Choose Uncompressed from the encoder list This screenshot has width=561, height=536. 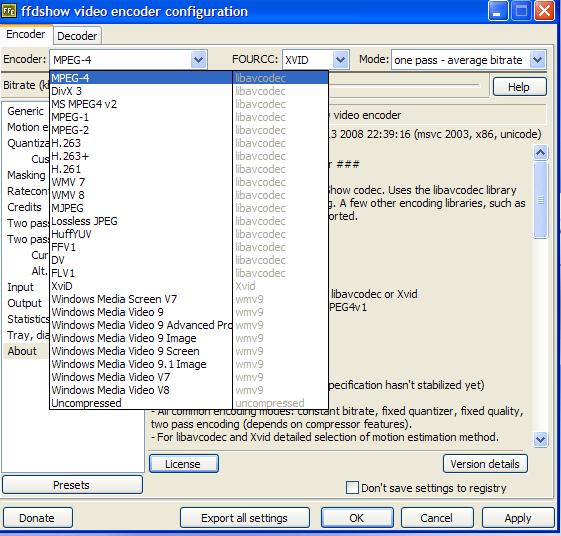pos(189,403)
